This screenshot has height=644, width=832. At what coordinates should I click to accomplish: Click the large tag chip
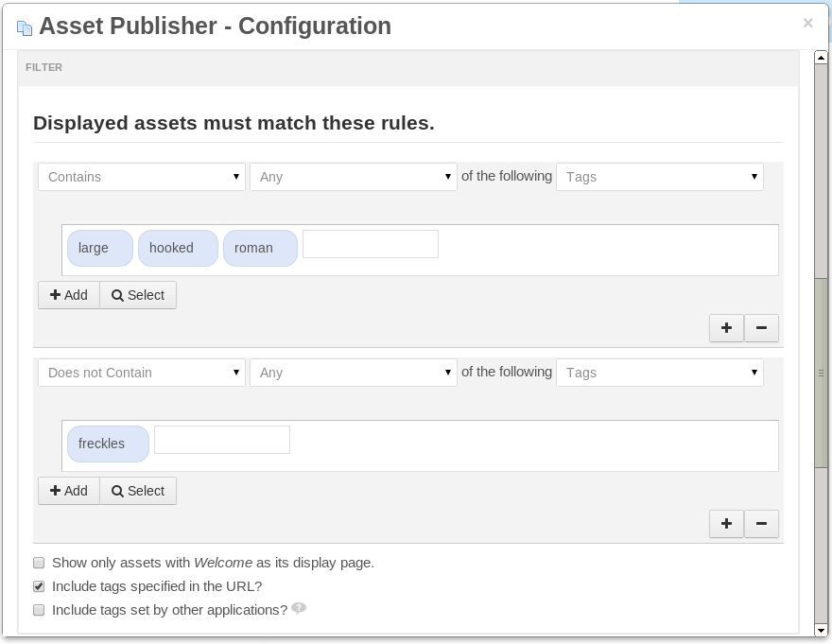pyautogui.click(x=100, y=248)
